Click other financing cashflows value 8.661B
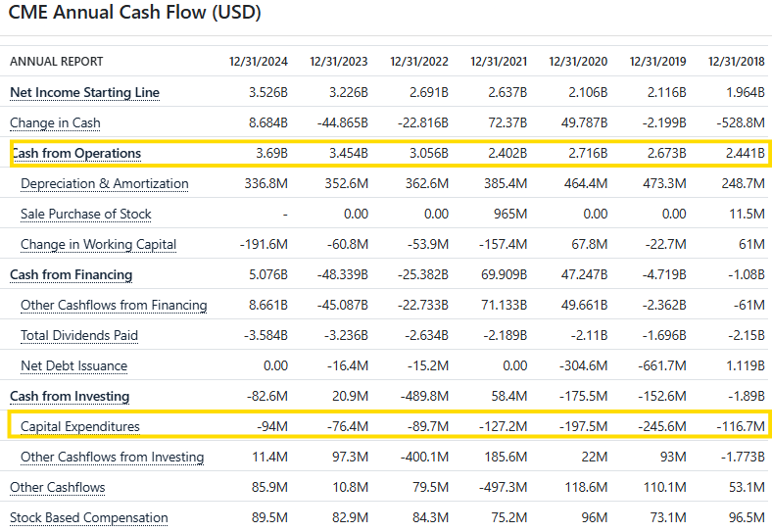This screenshot has width=772, height=532. coord(268,306)
